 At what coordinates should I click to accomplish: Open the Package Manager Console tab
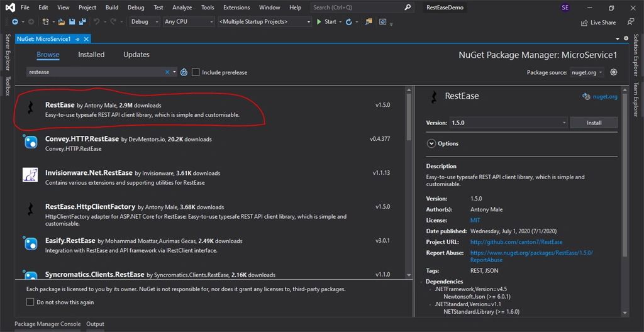48,324
